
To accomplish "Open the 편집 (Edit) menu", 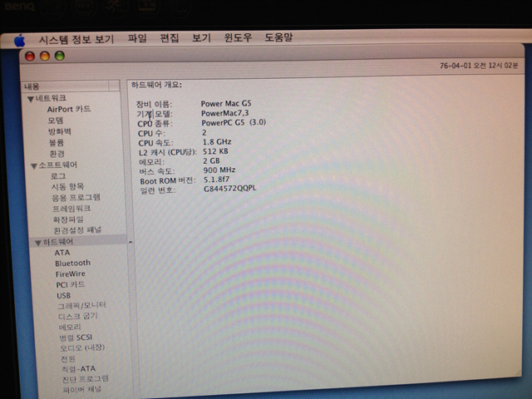I will coord(169,38).
